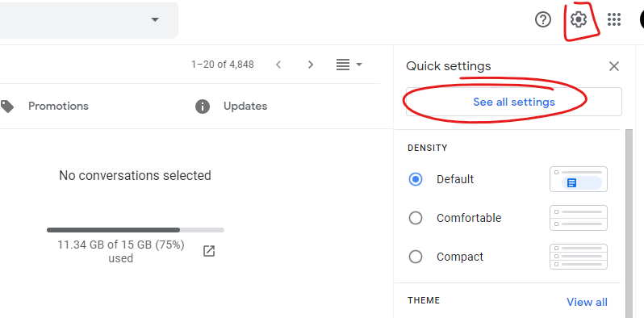Go to the newer emails page arrow

click(278, 65)
